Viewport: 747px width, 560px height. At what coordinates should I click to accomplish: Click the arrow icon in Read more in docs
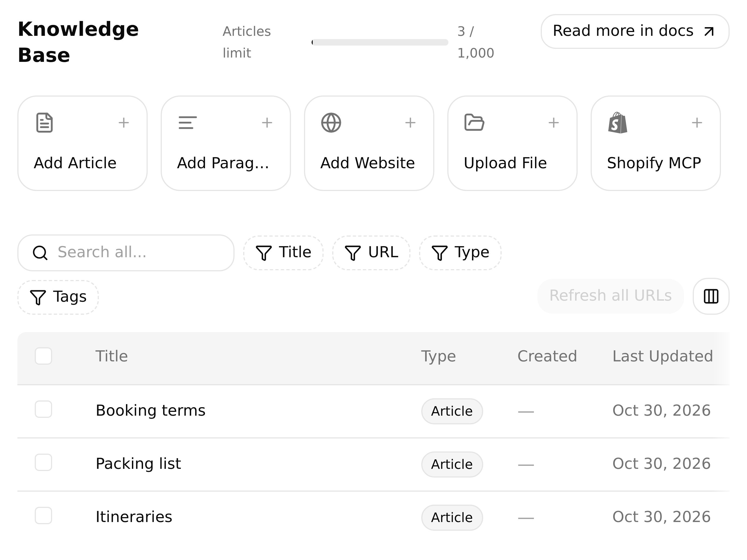click(709, 31)
